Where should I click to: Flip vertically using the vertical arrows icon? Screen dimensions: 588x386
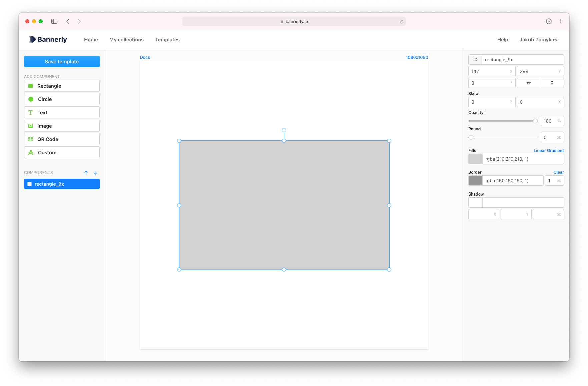[x=552, y=83]
